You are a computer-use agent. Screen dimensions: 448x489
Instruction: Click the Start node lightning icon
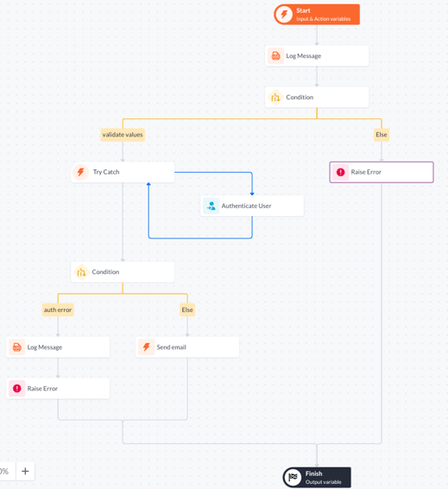tap(284, 15)
